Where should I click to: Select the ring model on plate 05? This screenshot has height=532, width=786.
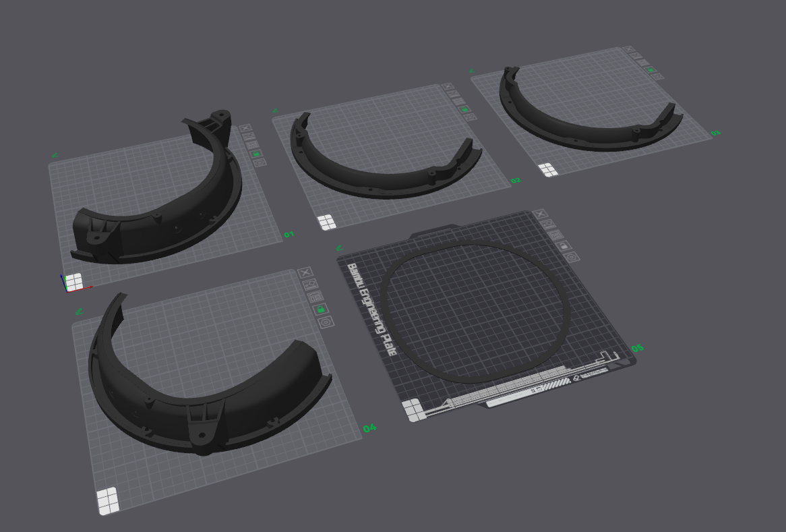click(x=475, y=312)
